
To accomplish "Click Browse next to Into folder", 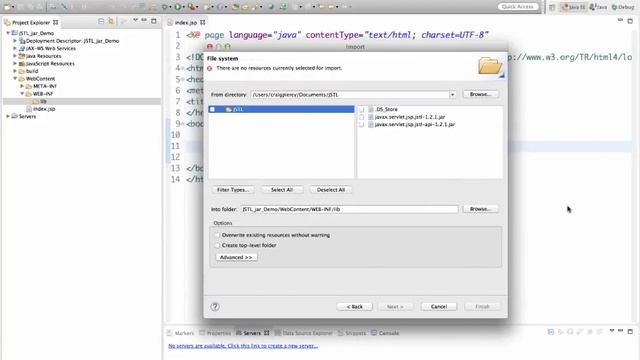I will (x=480, y=209).
